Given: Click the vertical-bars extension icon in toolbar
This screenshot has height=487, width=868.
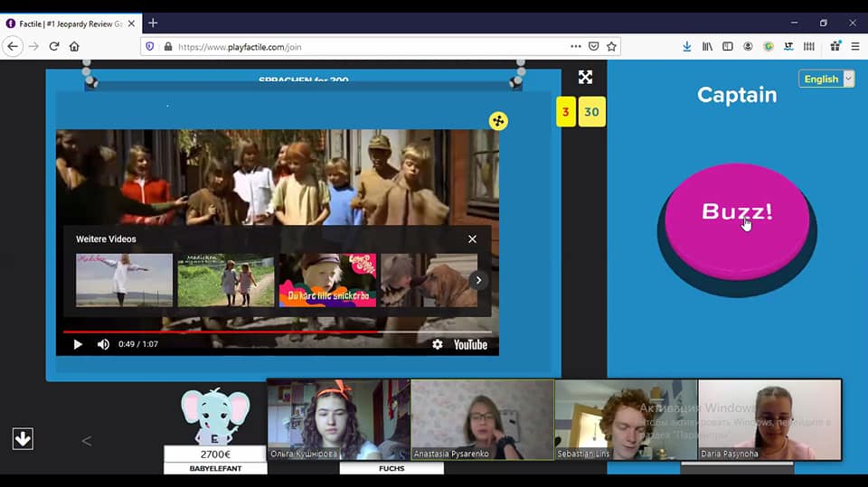Looking at the screenshot, I should pyautogui.click(x=808, y=46).
